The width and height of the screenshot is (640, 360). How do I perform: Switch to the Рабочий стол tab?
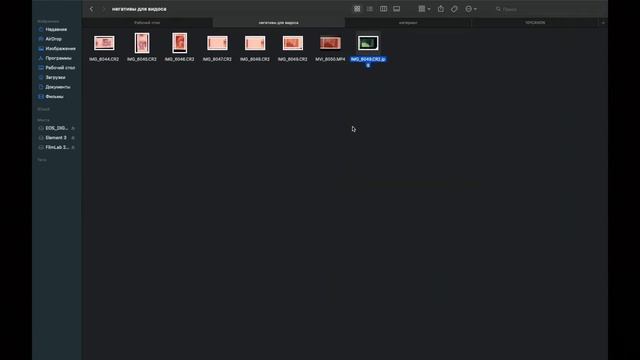click(x=147, y=23)
